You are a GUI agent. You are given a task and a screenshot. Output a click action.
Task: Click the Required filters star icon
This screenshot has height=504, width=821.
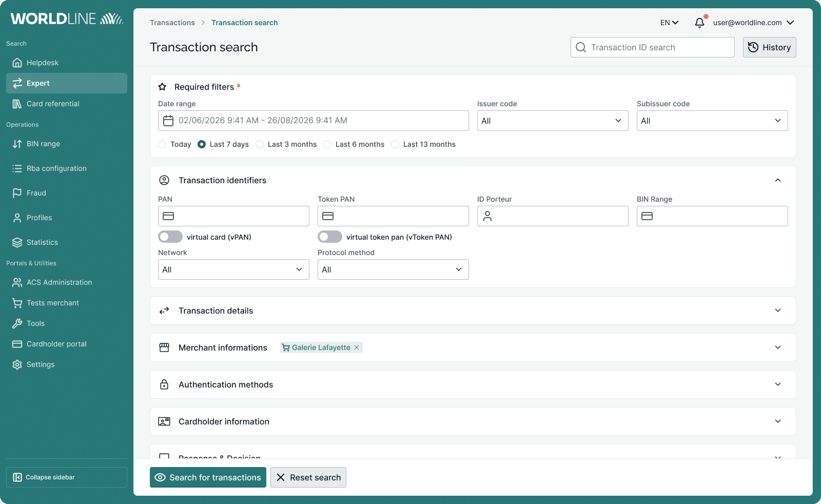162,87
